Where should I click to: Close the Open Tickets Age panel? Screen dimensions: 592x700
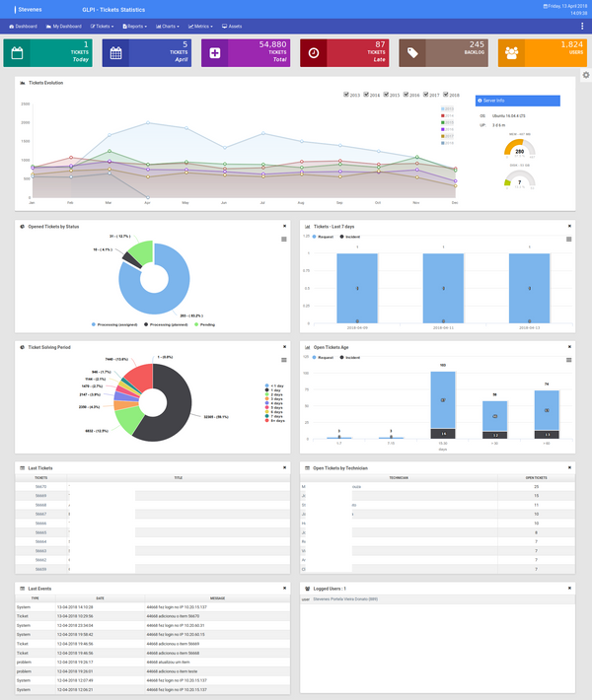pyautogui.click(x=569, y=347)
